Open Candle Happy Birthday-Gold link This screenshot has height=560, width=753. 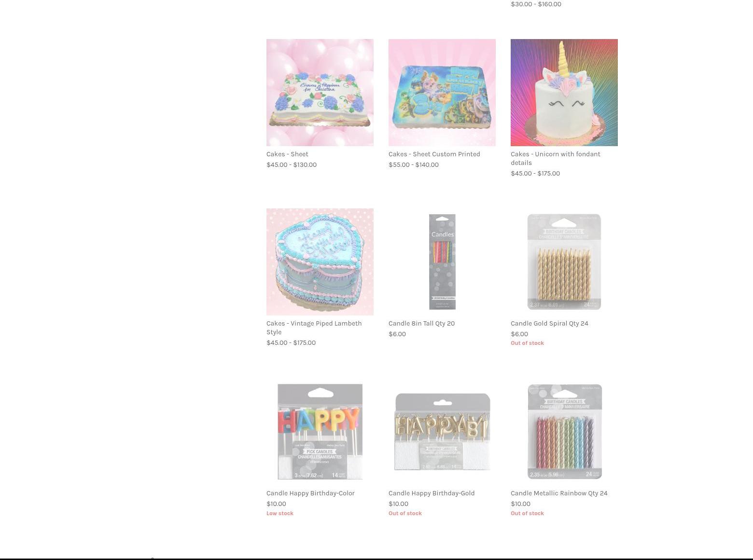(x=432, y=493)
